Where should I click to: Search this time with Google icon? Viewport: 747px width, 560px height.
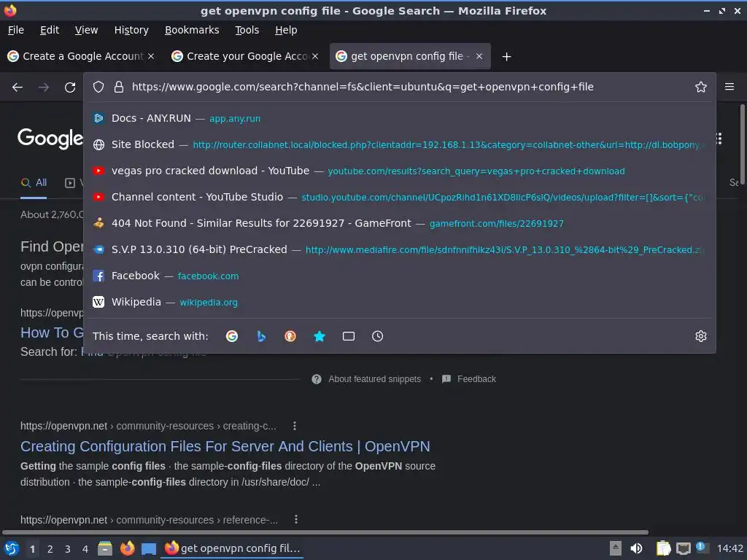click(232, 336)
